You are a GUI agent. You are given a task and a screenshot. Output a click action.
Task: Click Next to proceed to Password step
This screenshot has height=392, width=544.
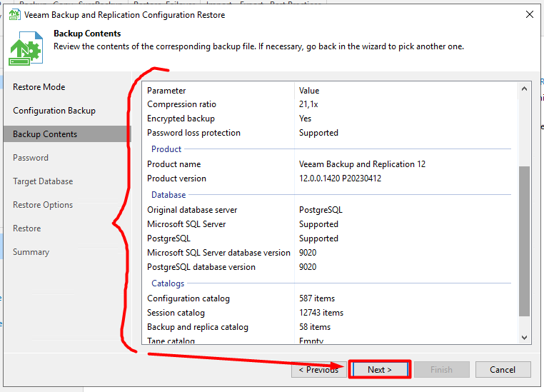click(x=380, y=369)
